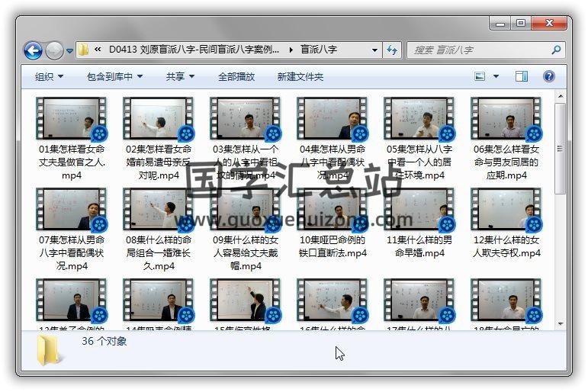
Task: Open the 组织 menu
Action: [49, 77]
